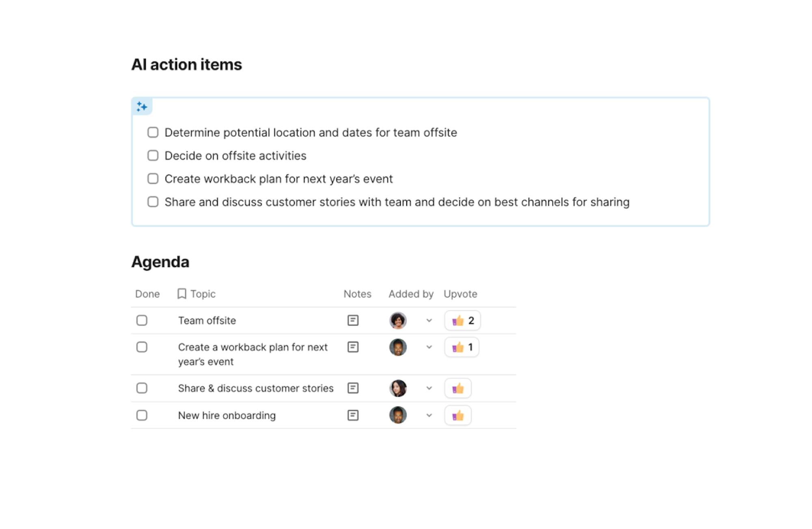The height and width of the screenshot is (529, 812).
Task: Click the Team offsite upvote button showing 2
Action: [x=462, y=320]
